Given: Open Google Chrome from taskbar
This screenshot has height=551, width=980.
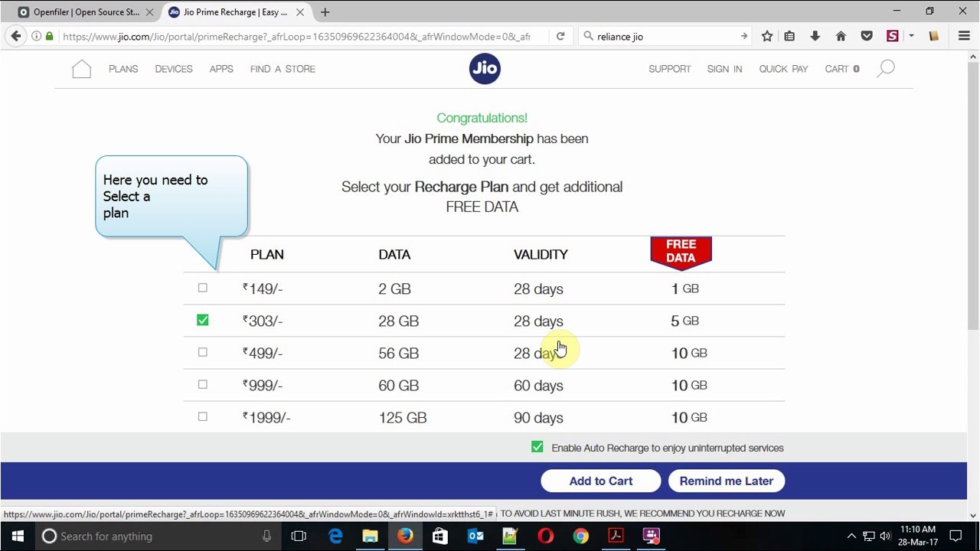Looking at the screenshot, I should (x=581, y=536).
